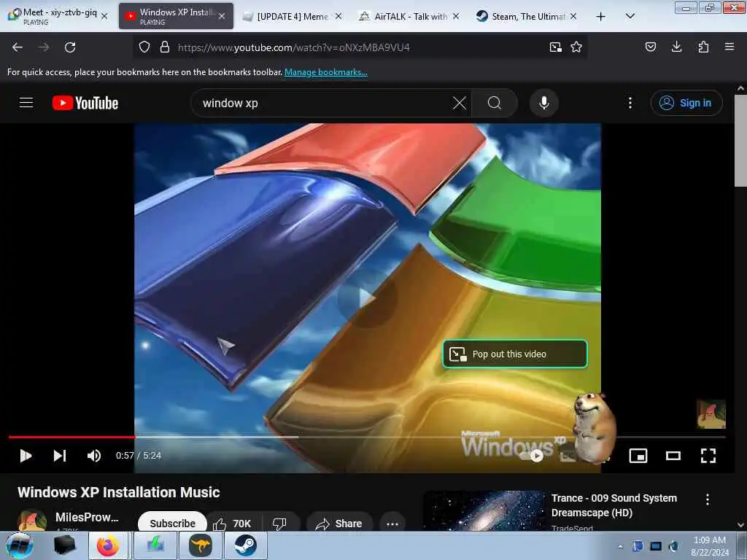Image resolution: width=747 pixels, height=560 pixels.
Task: Sign in to YouTube
Action: pos(686,103)
